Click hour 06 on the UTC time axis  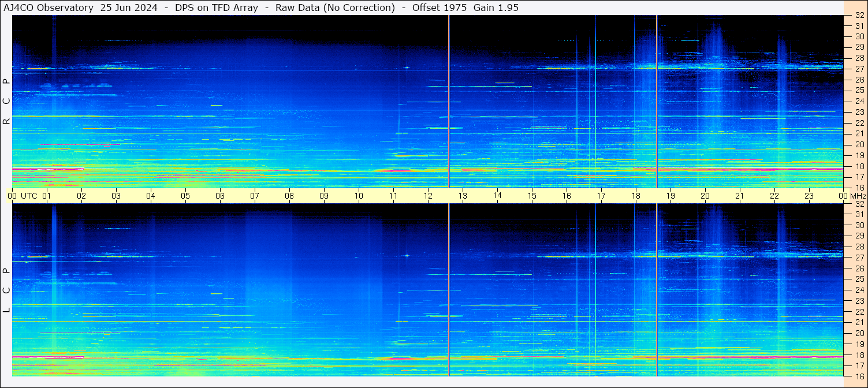pos(220,196)
